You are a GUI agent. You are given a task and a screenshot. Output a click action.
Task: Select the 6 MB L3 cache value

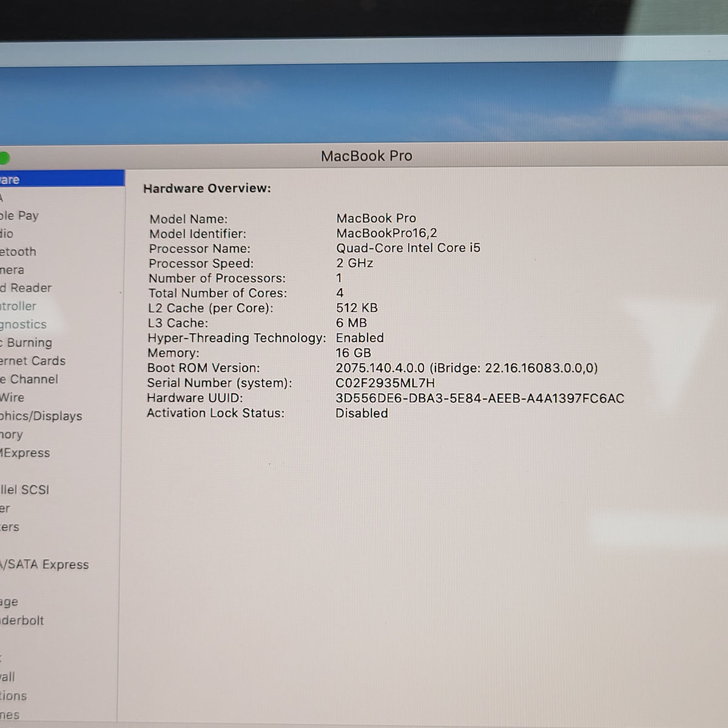pyautogui.click(x=351, y=323)
